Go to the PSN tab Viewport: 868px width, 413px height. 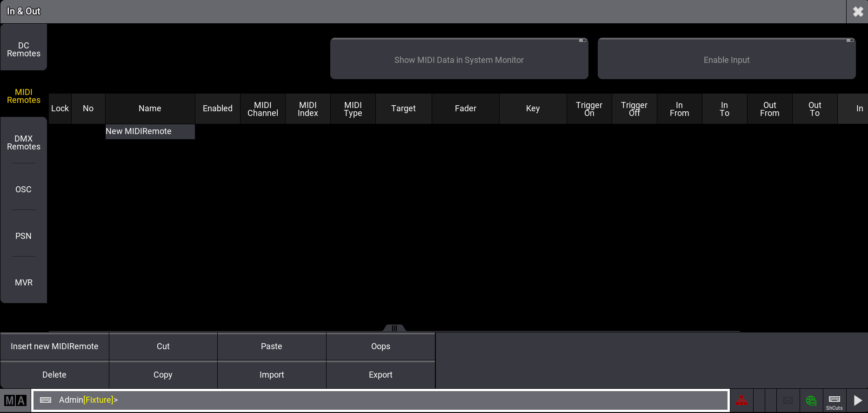point(24,236)
